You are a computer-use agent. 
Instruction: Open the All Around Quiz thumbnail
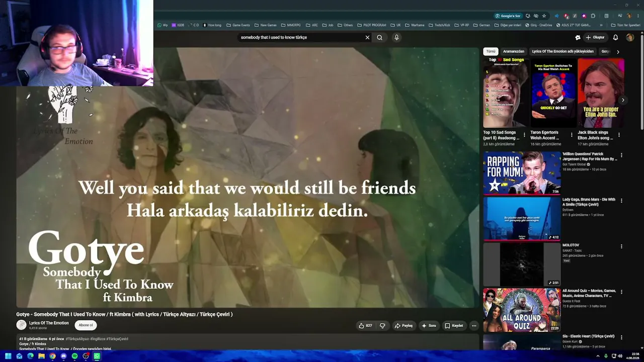coord(522,310)
